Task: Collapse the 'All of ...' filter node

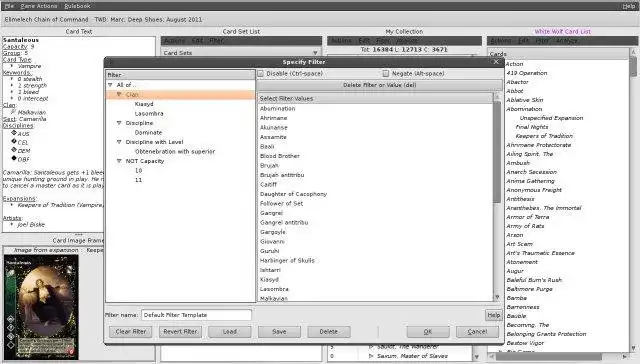Action: [x=110, y=85]
